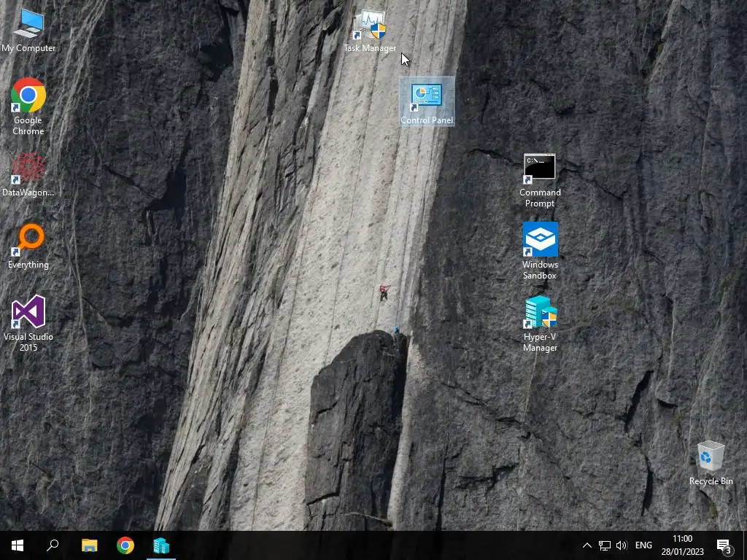The width and height of the screenshot is (747, 560).
Task: Switch to Hyper-V Manager taskbar app
Action: pyautogui.click(x=161, y=545)
